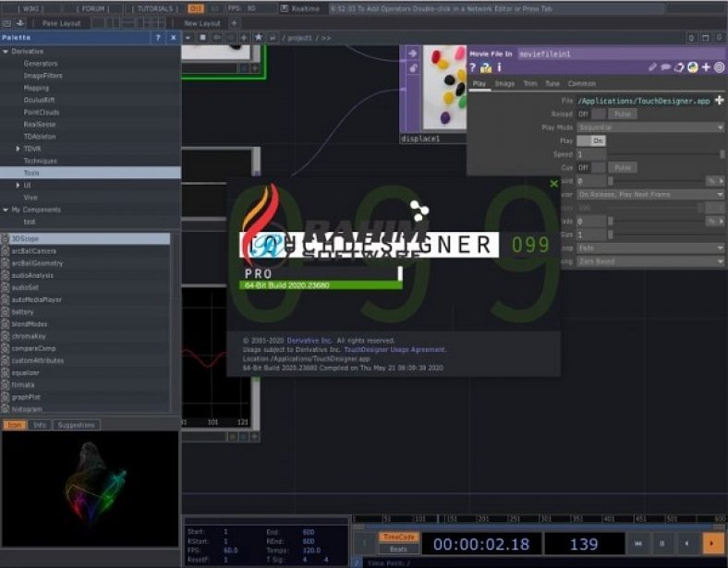This screenshot has height=568, width=728.
Task: Toggle the Cue Off switch
Action: click(x=591, y=167)
